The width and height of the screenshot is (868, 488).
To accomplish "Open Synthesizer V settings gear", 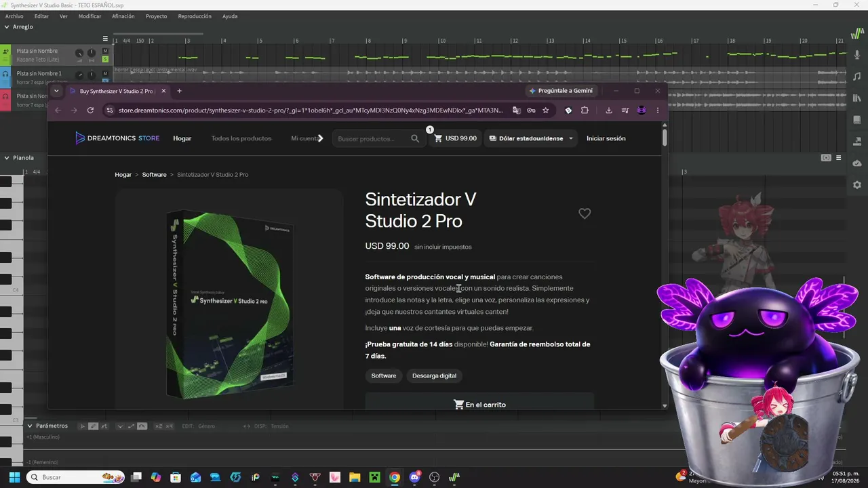I will click(857, 185).
